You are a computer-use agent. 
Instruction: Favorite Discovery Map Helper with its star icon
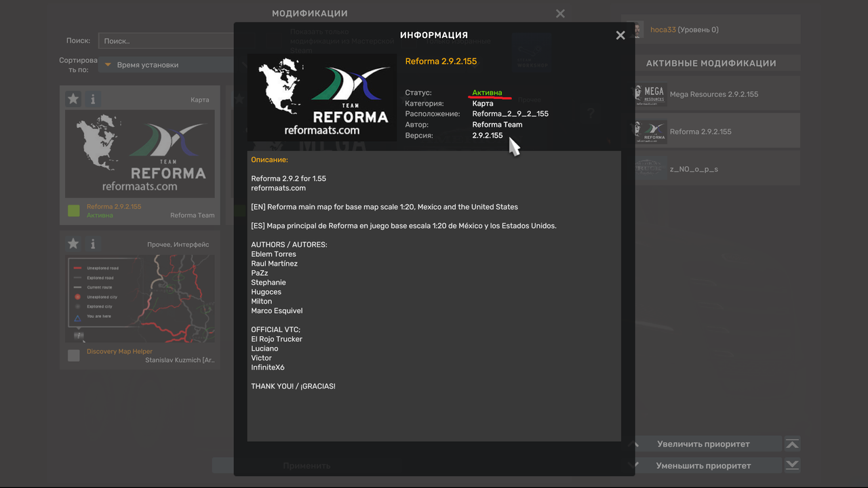[73, 243]
